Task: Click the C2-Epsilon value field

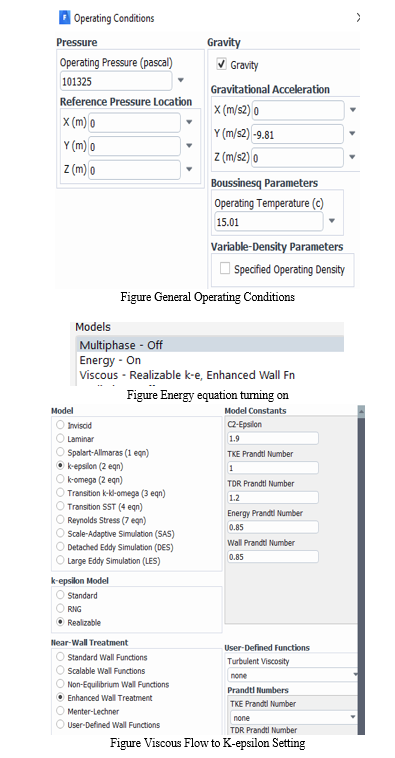Action: (x=273, y=438)
